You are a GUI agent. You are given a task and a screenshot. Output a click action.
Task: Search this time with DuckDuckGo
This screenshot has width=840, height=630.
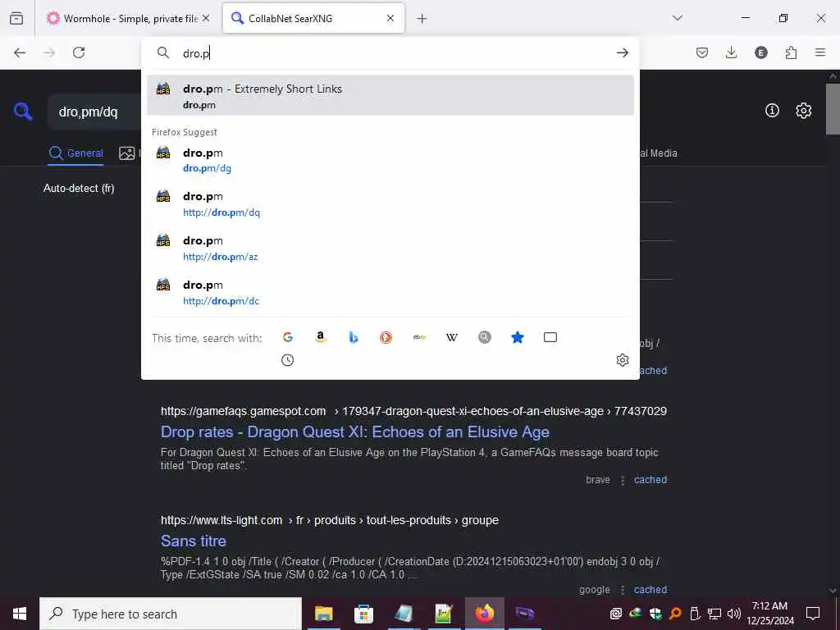[386, 337]
